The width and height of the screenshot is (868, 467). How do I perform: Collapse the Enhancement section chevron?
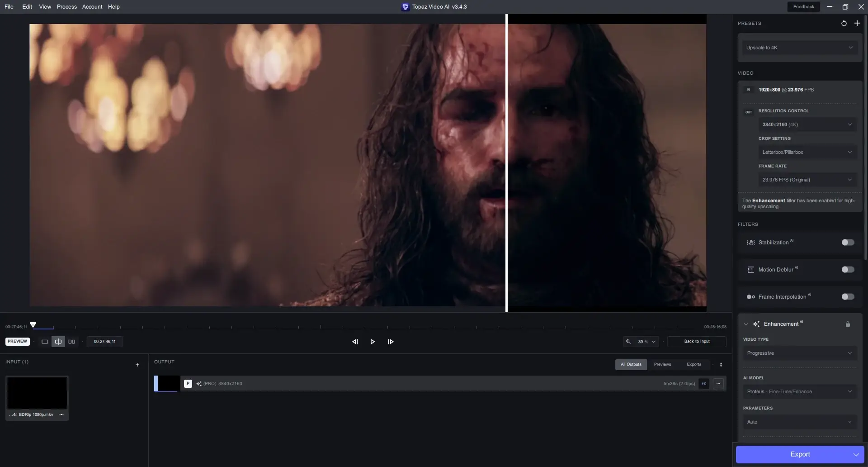[x=745, y=324]
